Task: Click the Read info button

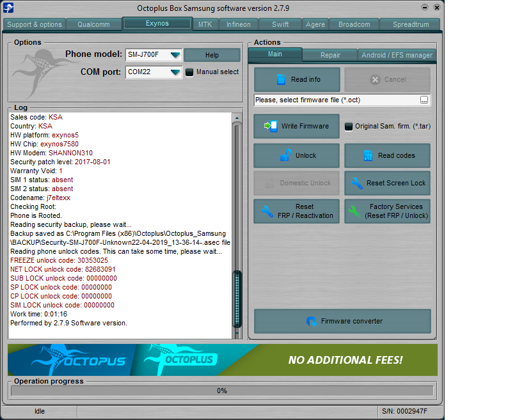Action: (297, 79)
